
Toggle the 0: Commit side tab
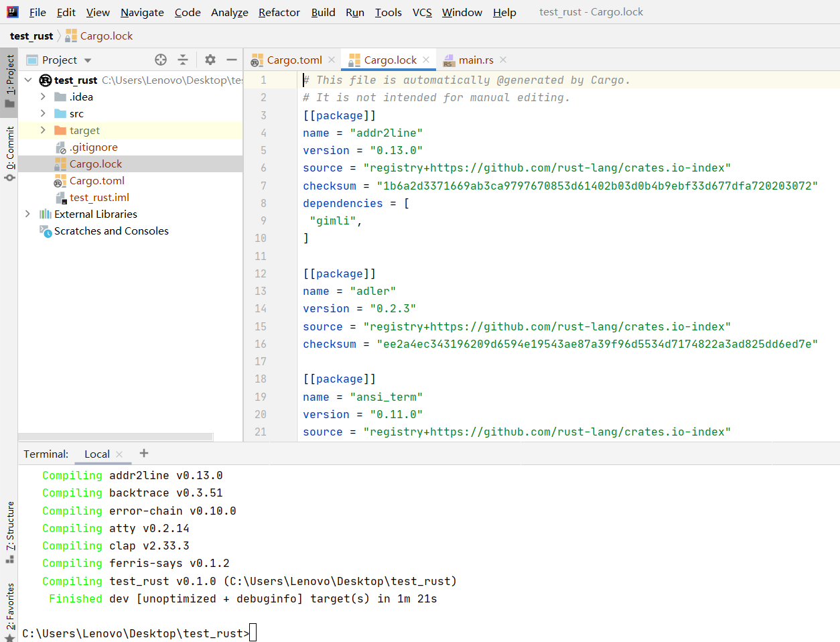pos(9,153)
